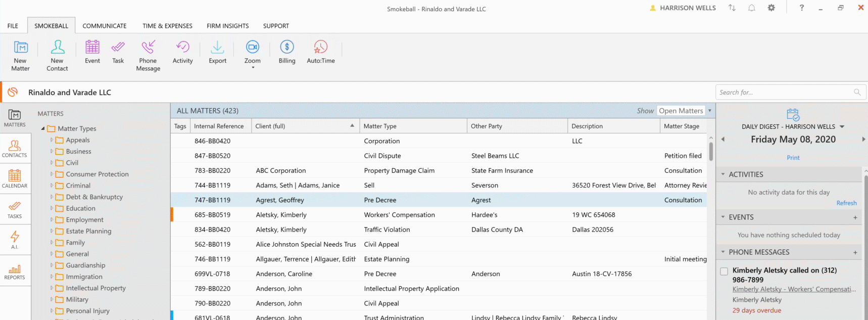Image resolution: width=868 pixels, height=320 pixels.
Task: Open the sync arrows icon
Action: click(732, 8)
